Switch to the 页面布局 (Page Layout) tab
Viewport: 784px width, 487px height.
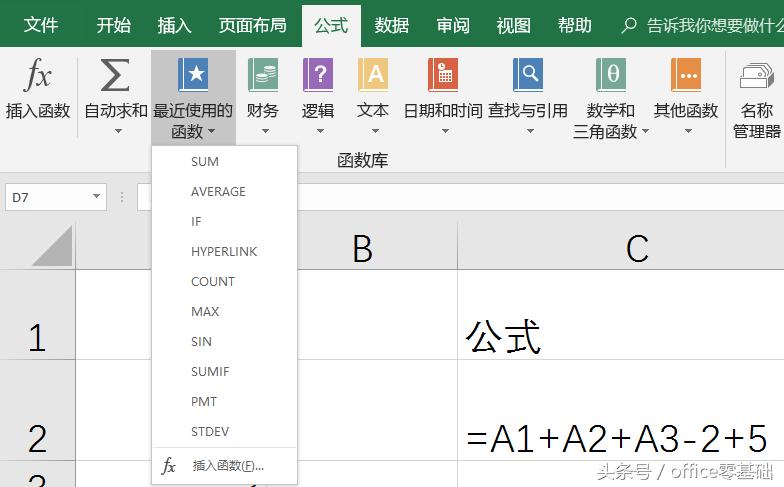coord(252,25)
